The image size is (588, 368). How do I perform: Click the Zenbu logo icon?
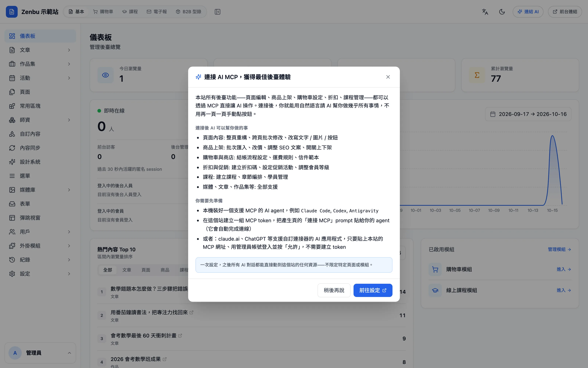click(x=12, y=12)
